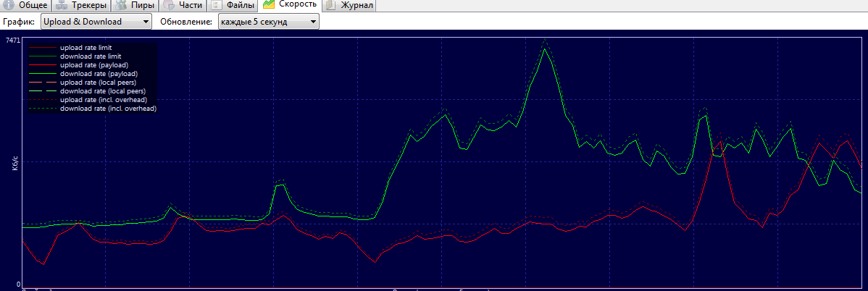Screen dimensions: 868x291
Task: Click download rate (local peers) legend entry
Action: tap(103, 91)
